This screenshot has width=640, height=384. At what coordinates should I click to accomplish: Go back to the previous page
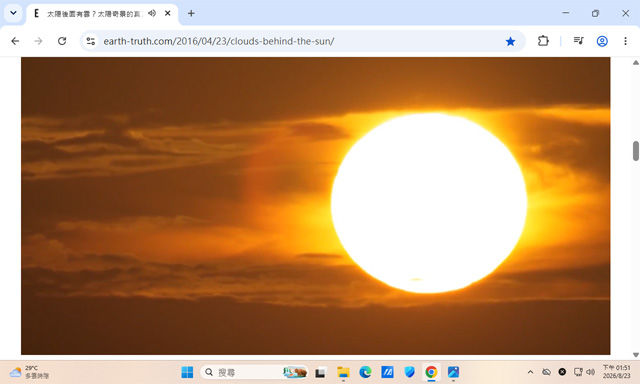coord(15,41)
